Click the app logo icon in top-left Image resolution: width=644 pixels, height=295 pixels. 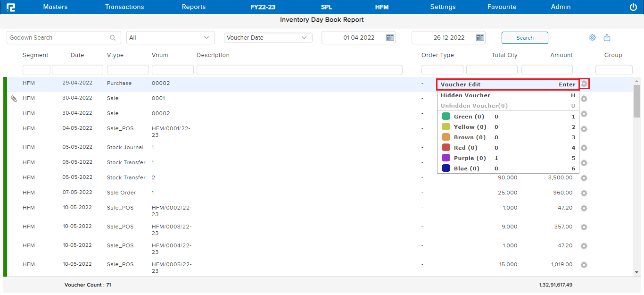tap(11, 7)
